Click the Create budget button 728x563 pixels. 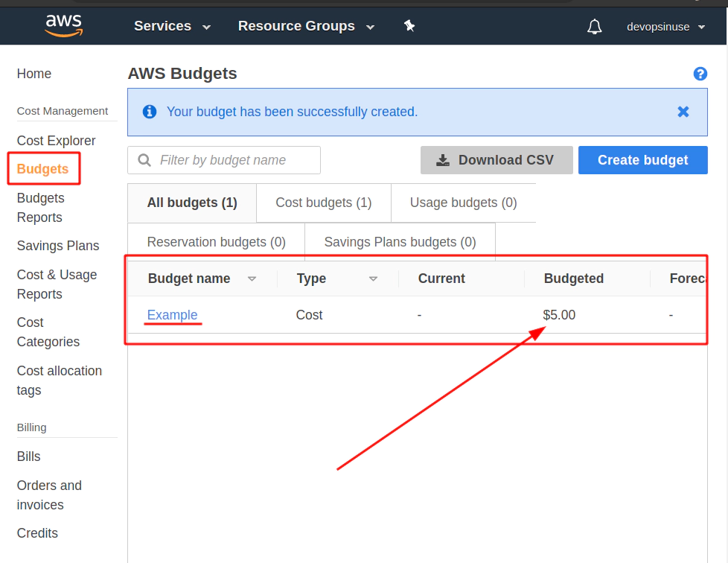point(643,160)
